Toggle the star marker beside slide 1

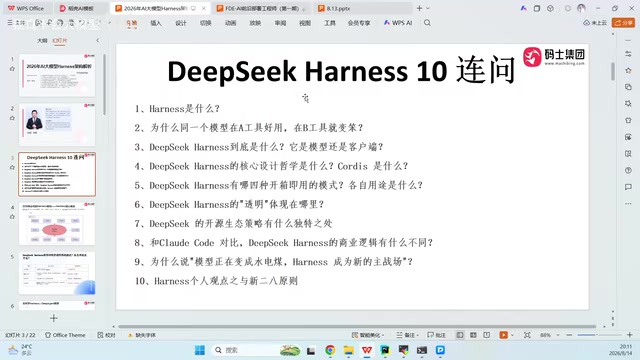[x=12, y=69]
